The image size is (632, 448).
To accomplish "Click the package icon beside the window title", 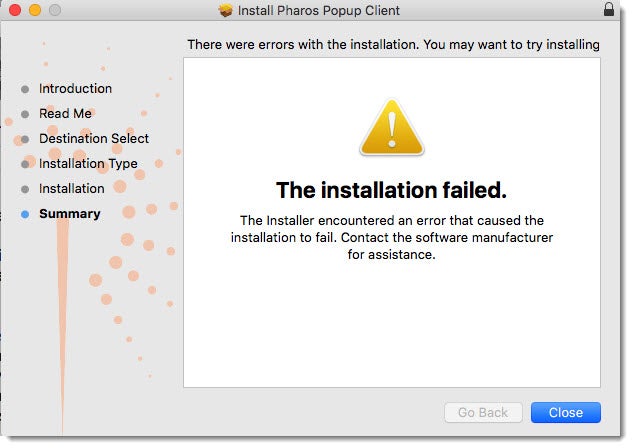I will click(225, 11).
